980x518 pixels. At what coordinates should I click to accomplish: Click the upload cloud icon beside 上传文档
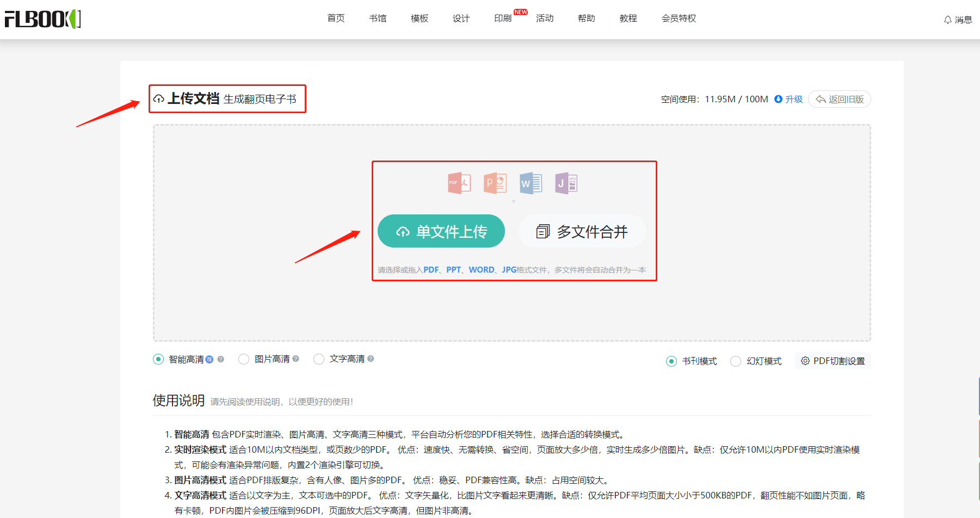coord(158,99)
